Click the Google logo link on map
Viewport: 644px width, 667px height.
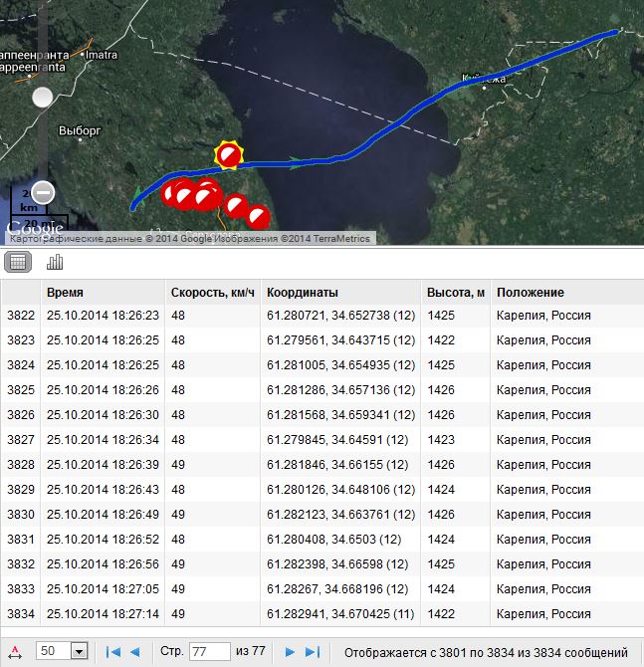coord(36,228)
